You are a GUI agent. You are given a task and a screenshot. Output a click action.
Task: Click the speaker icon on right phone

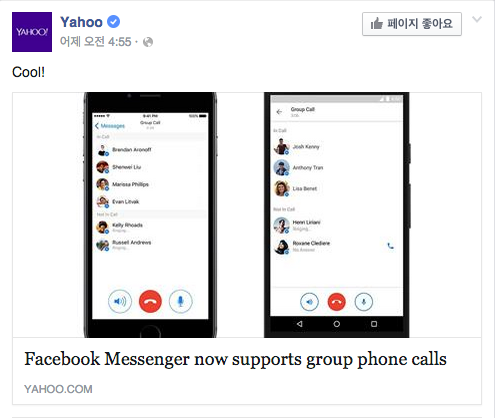(309, 302)
